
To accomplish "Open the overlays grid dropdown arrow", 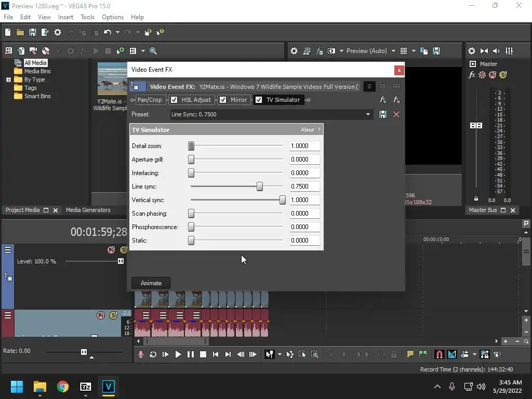I will [414, 51].
